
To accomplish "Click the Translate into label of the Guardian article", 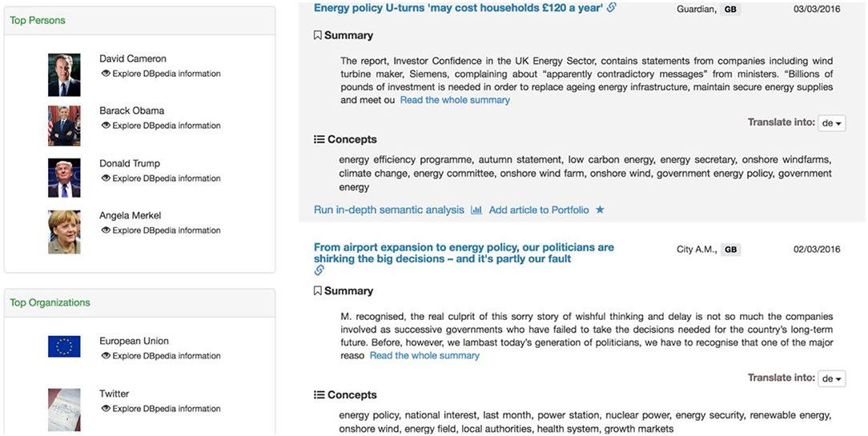I will 781,122.
